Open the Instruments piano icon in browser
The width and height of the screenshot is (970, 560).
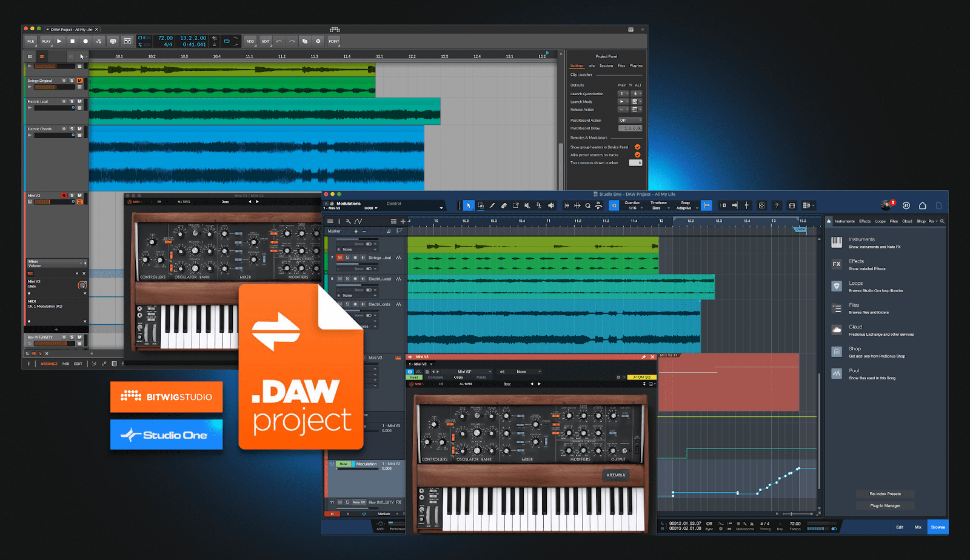[x=837, y=242]
